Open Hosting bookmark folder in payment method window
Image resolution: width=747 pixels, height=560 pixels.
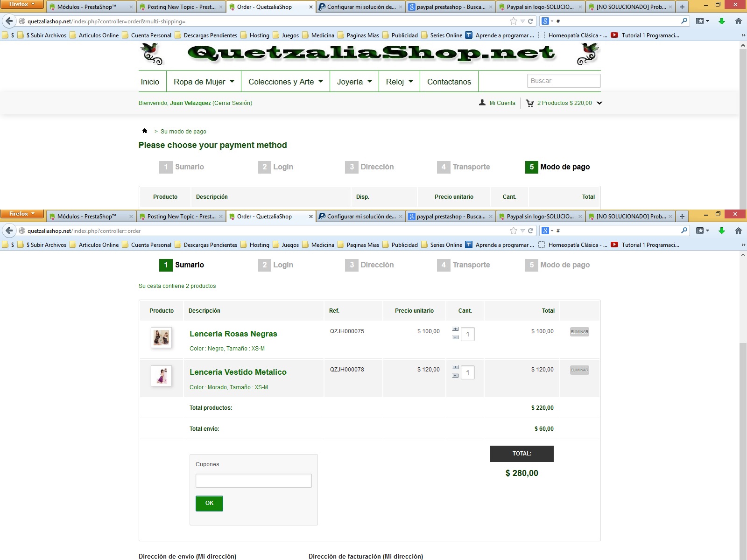click(255, 35)
